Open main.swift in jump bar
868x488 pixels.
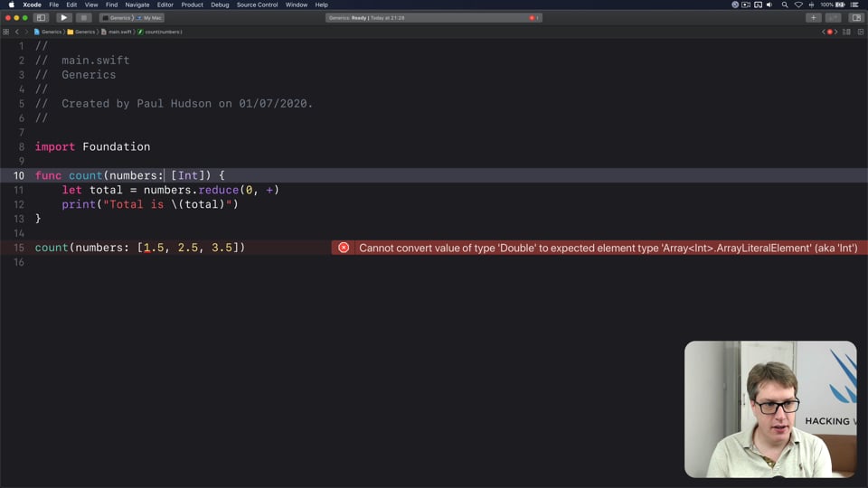(117, 32)
